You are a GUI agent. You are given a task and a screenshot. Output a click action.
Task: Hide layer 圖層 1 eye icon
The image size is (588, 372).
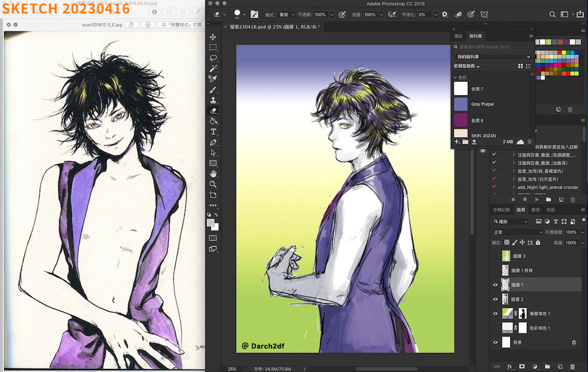[x=496, y=285]
